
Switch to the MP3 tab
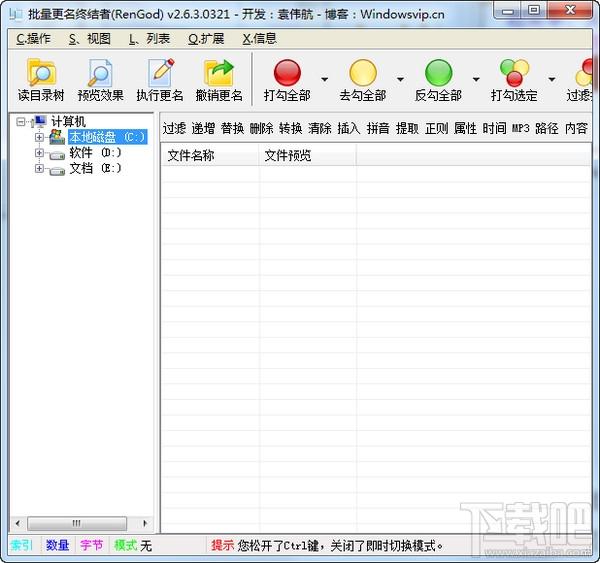point(521,128)
